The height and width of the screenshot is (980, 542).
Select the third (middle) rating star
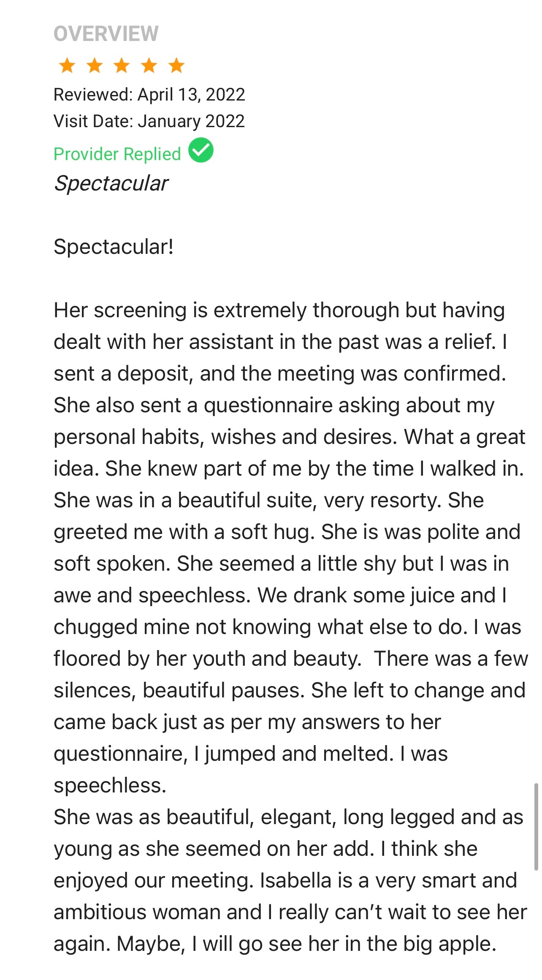pyautogui.click(x=122, y=66)
